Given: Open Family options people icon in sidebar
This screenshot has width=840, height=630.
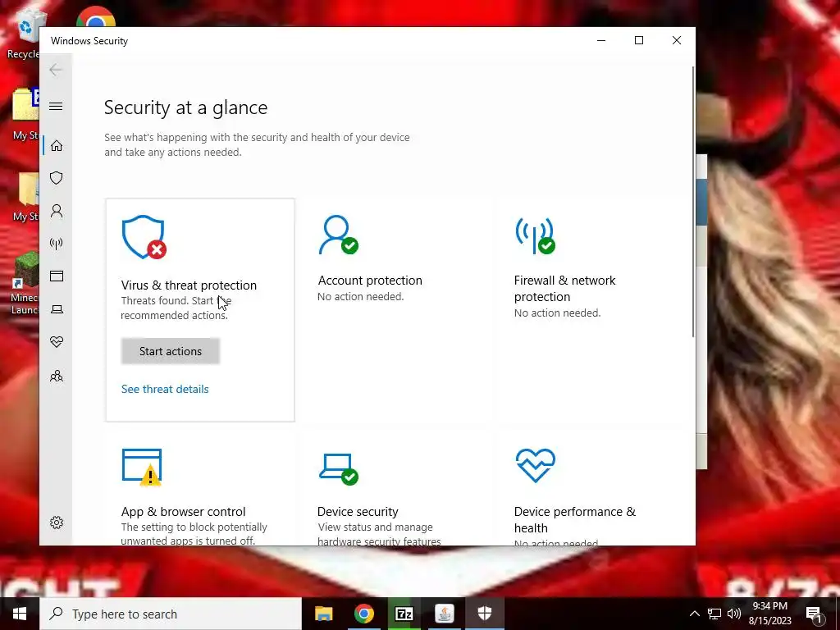Looking at the screenshot, I should pos(57,376).
